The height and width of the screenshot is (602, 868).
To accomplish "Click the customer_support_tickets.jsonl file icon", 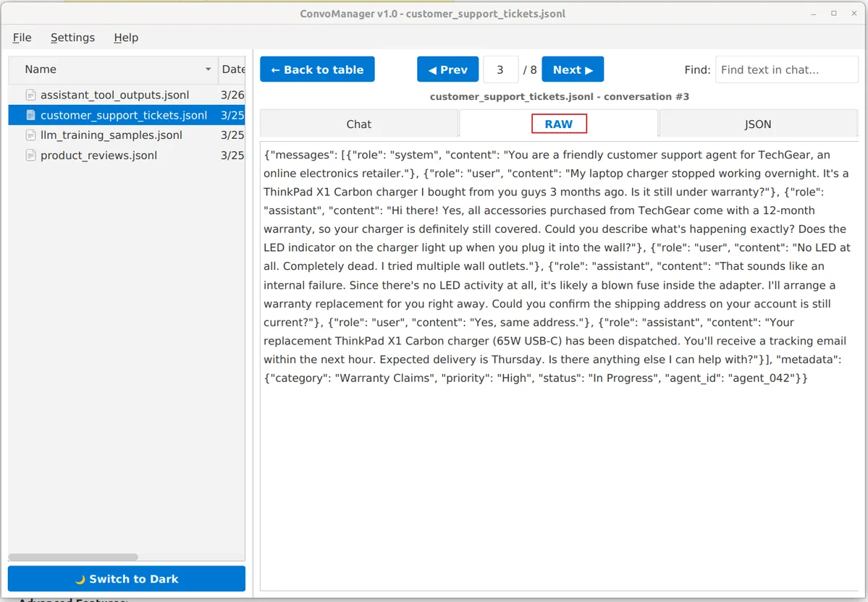I will coord(30,115).
